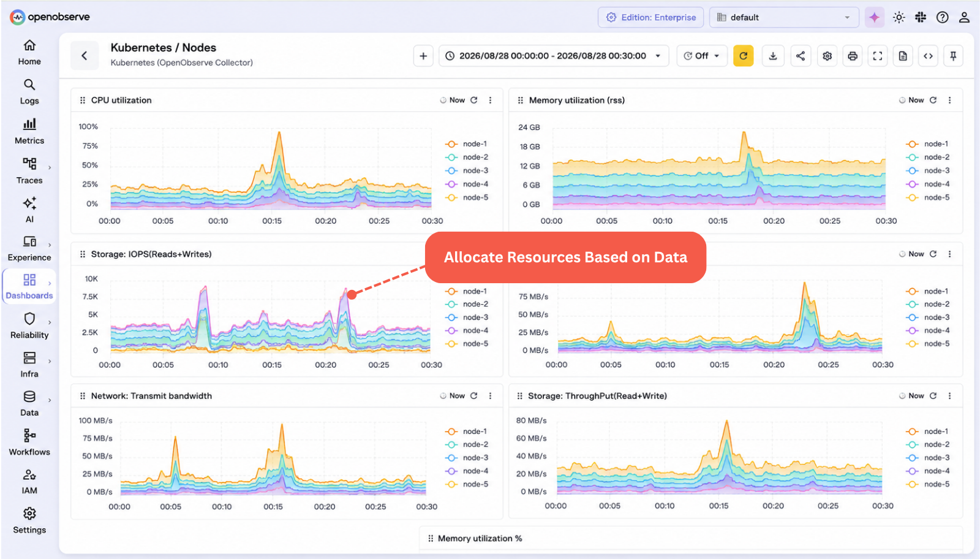Refresh the CPU utilization panel
This screenshot has width=980, height=559.
[x=474, y=100]
